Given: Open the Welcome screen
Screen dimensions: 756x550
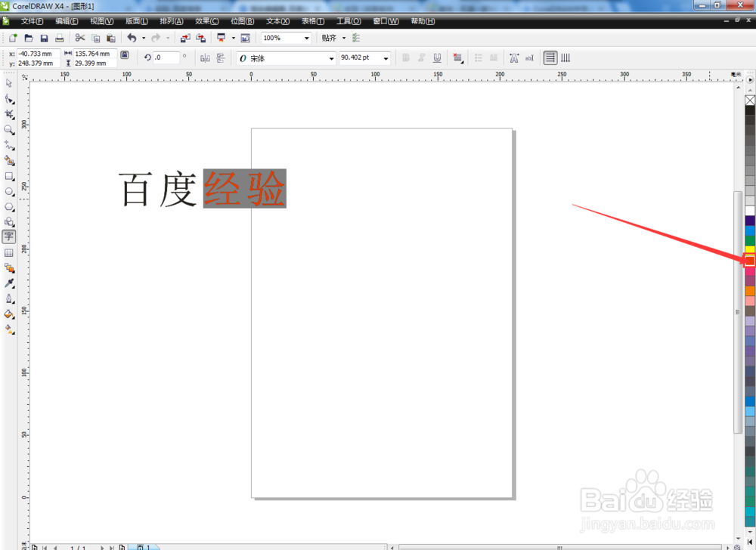Looking at the screenshot, I should tap(246, 38).
